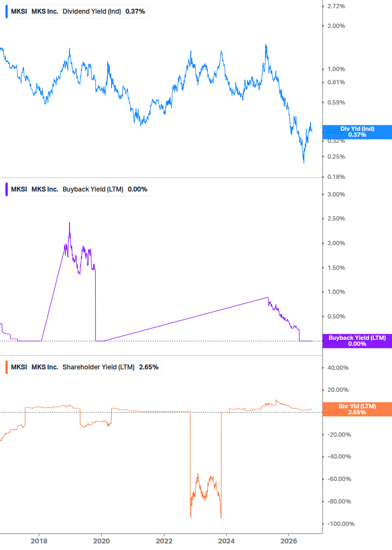Click the MKSI Buyback Yield (LTM) legend label

tap(79, 189)
